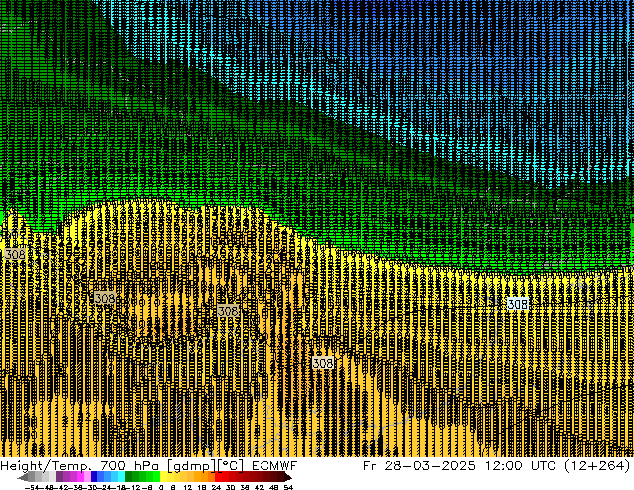Click the bright red legend swatch above 24

[218, 477]
